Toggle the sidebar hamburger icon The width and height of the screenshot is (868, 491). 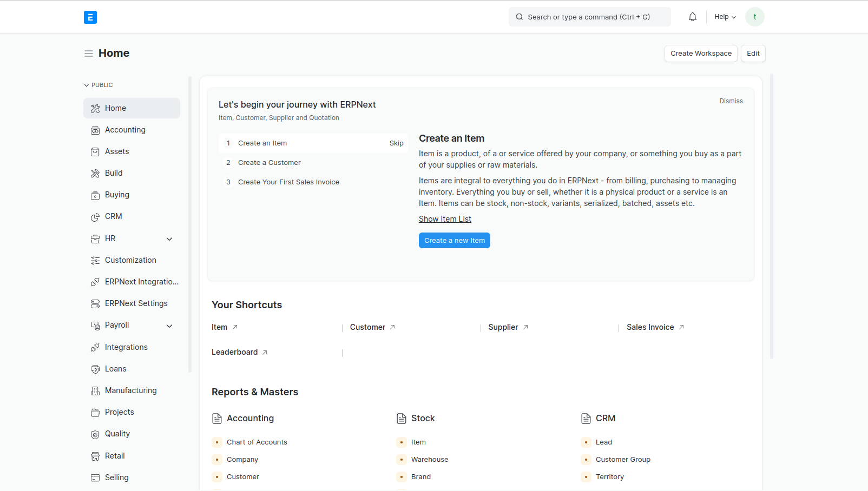pos(89,54)
